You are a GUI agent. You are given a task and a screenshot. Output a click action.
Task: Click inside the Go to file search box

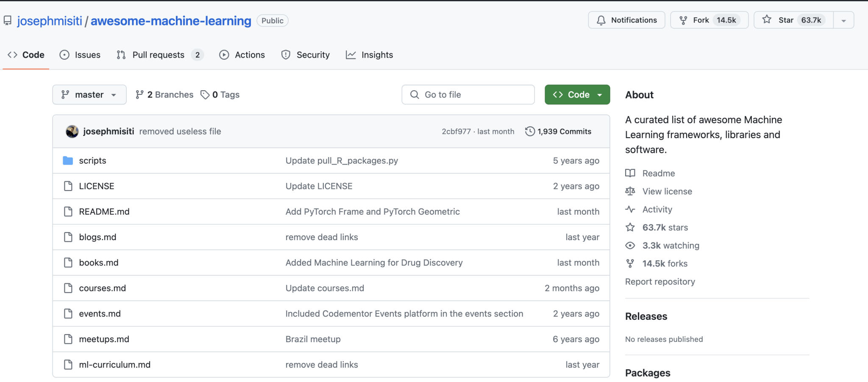point(467,94)
